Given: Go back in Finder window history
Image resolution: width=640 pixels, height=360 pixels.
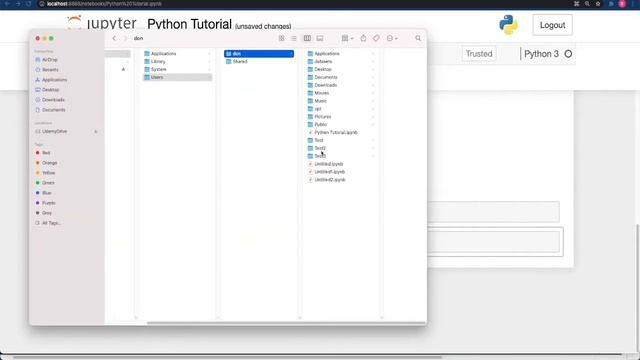Looking at the screenshot, I should pos(114,38).
